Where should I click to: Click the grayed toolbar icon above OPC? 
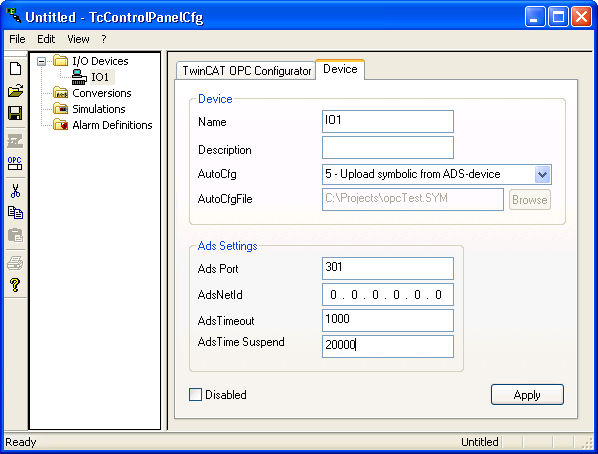click(15, 141)
